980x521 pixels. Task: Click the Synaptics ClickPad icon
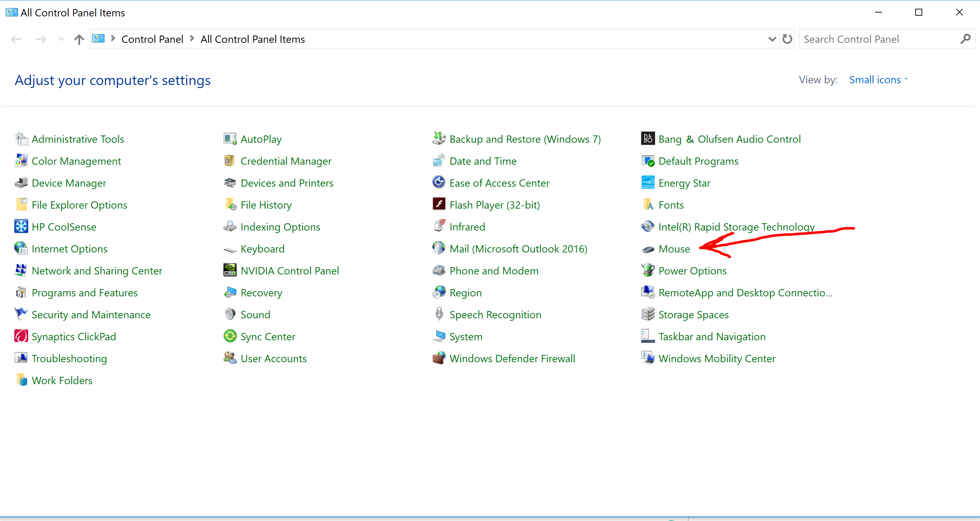pos(21,336)
